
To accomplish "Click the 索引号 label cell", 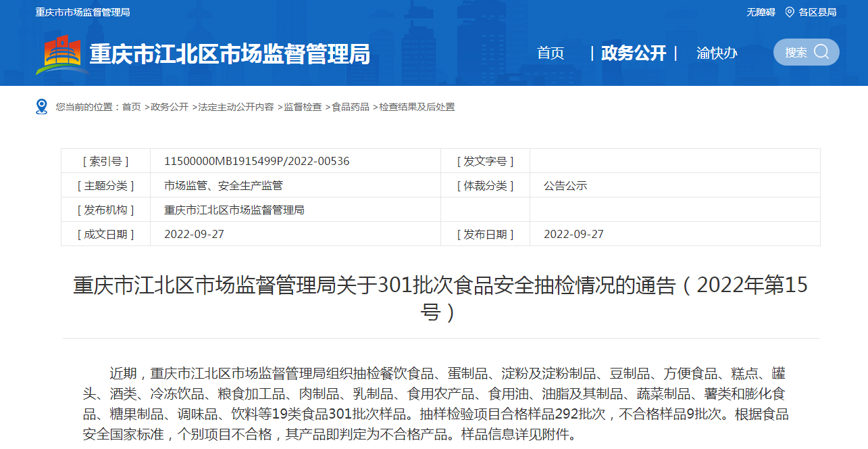I will click(x=106, y=161).
